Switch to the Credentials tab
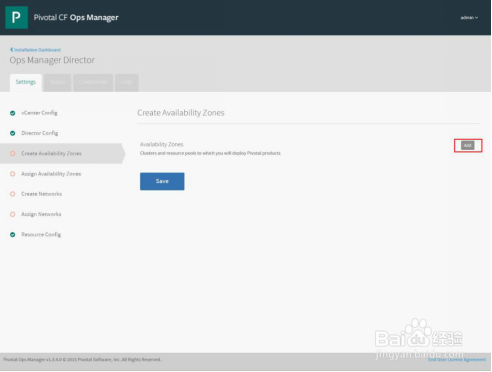 [93, 82]
